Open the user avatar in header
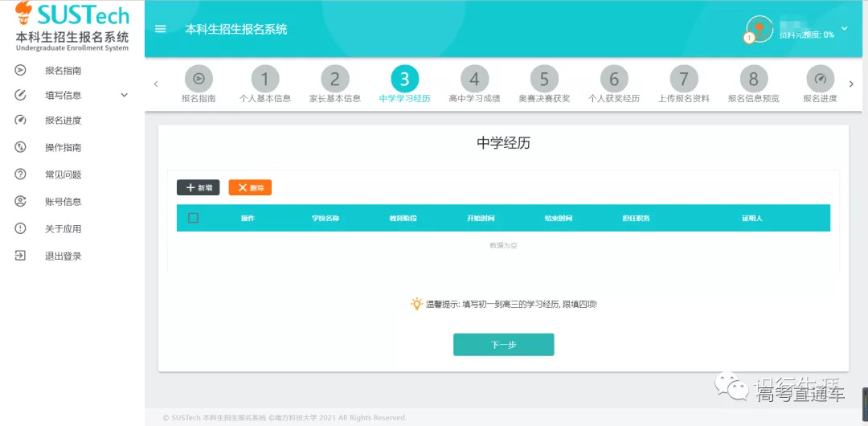The height and width of the screenshot is (426, 868). (759, 29)
